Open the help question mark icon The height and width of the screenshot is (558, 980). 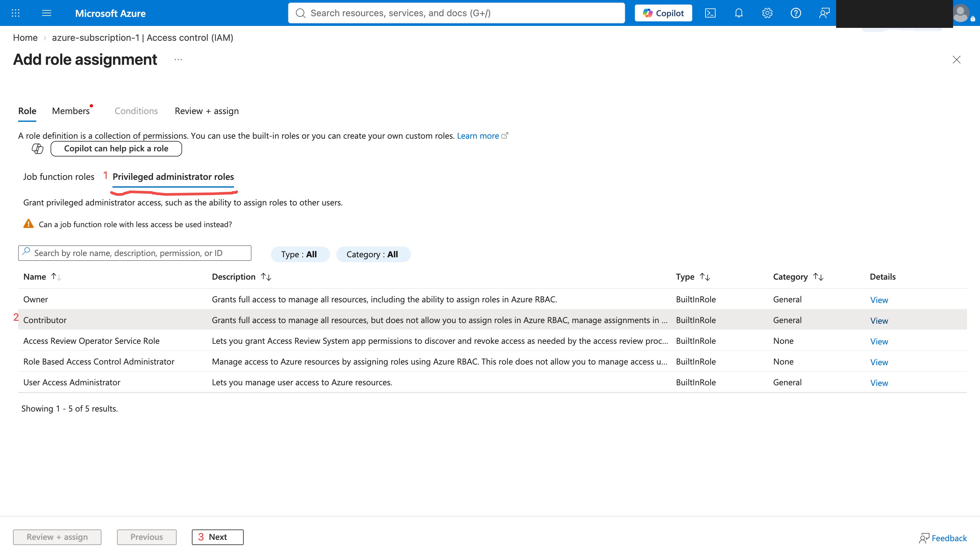(x=796, y=13)
